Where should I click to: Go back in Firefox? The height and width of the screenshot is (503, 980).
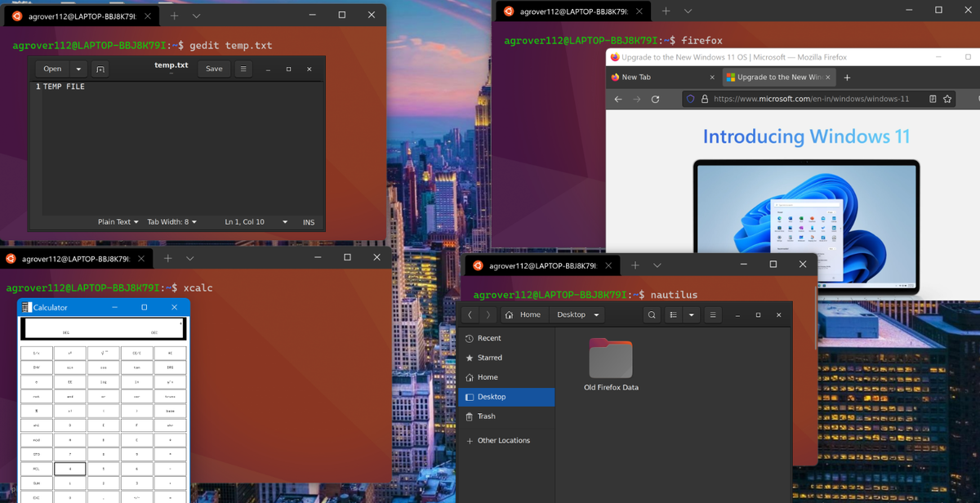[x=618, y=99]
